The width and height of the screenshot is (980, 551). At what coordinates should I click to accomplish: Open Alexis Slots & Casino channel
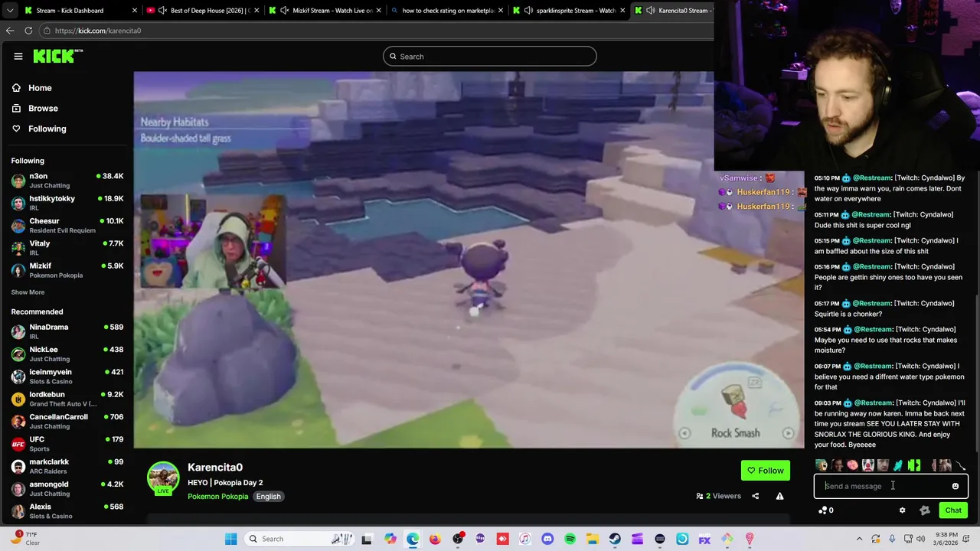[67, 511]
